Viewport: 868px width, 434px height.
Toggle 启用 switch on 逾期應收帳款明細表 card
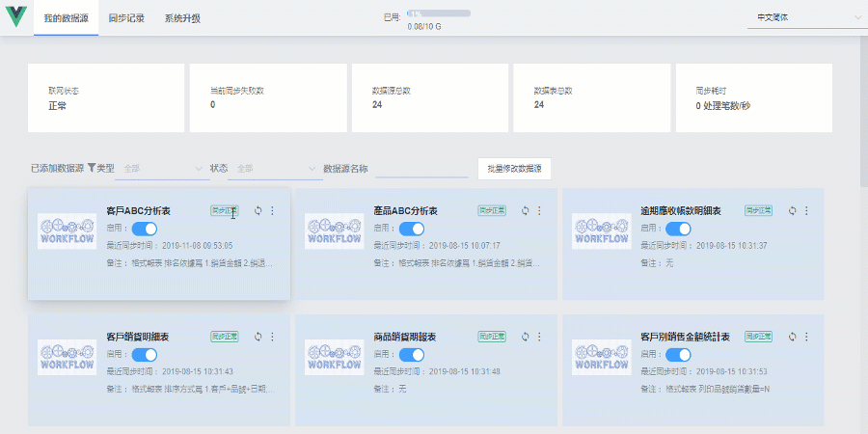tap(678, 229)
